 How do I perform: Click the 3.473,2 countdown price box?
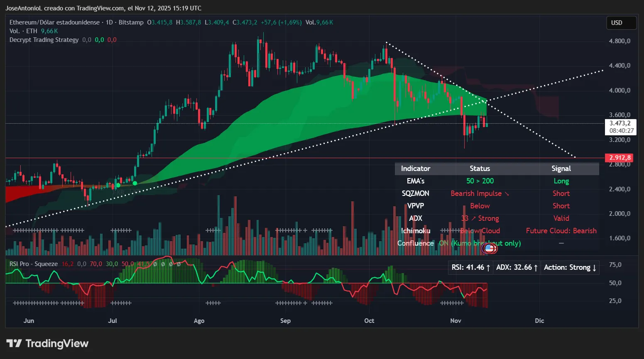point(620,127)
